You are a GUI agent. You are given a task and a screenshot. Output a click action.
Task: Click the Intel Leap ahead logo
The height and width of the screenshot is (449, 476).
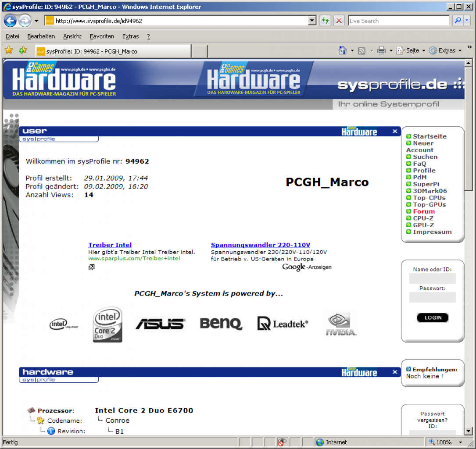click(x=64, y=324)
